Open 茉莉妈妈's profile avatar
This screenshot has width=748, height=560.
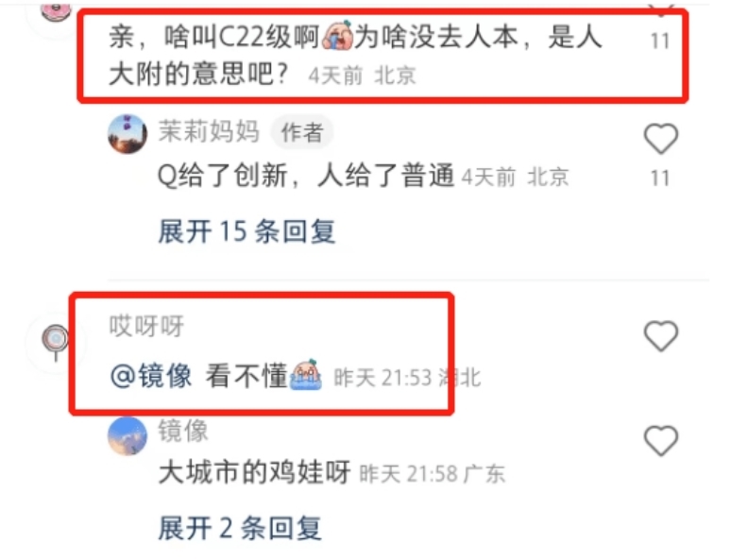[127, 134]
